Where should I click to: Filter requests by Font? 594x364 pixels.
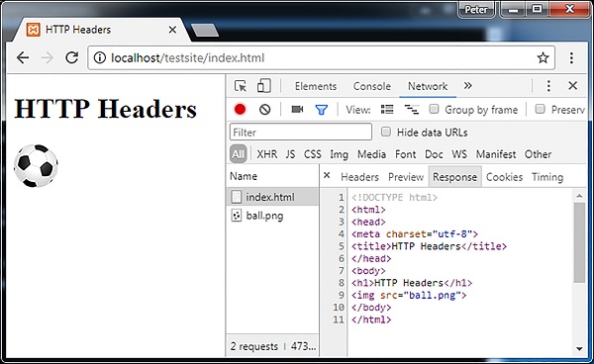[405, 154]
